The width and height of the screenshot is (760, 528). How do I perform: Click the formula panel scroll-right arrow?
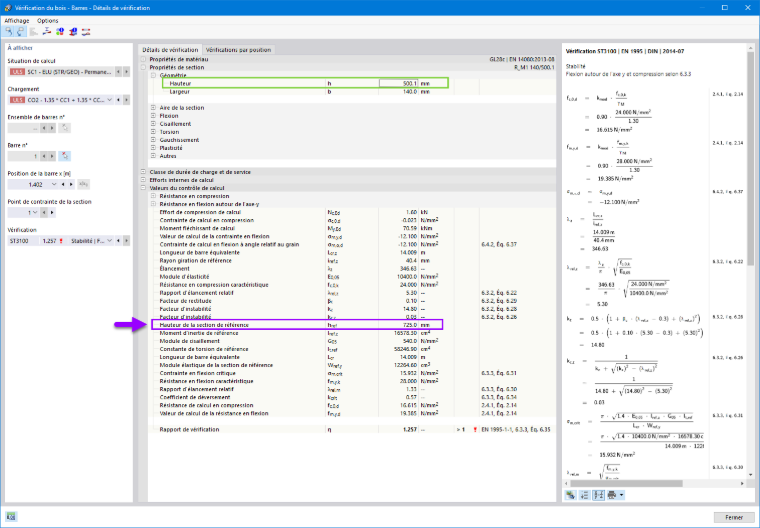742,483
